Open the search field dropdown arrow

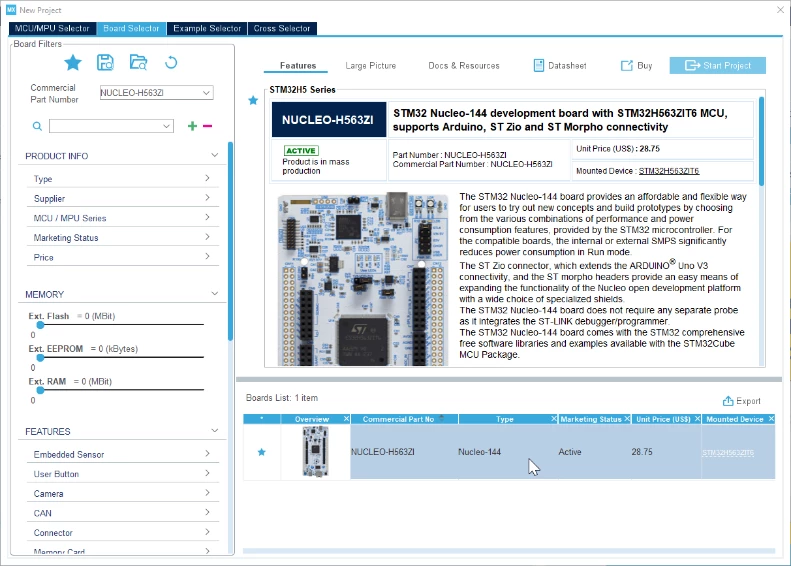(166, 126)
